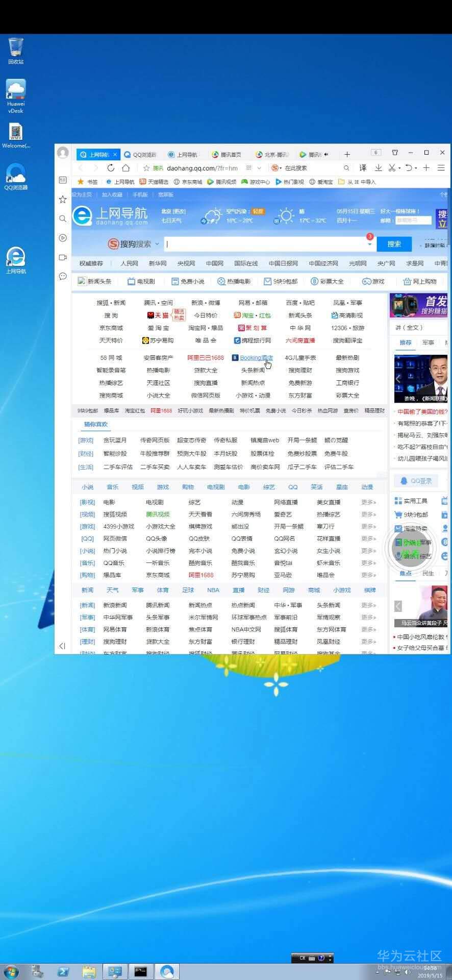Screen dimensions: 452x980
Task: Open the file explorer taskbar icon
Action: (x=89, y=972)
